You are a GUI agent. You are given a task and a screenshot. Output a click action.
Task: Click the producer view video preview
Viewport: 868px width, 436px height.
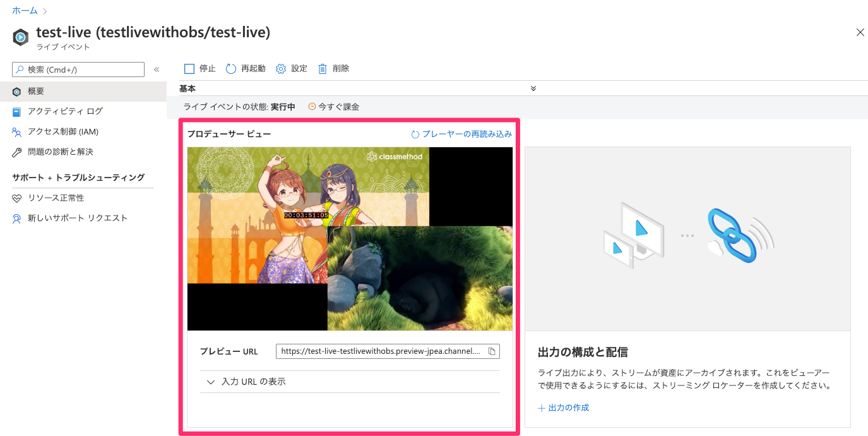pyautogui.click(x=350, y=239)
